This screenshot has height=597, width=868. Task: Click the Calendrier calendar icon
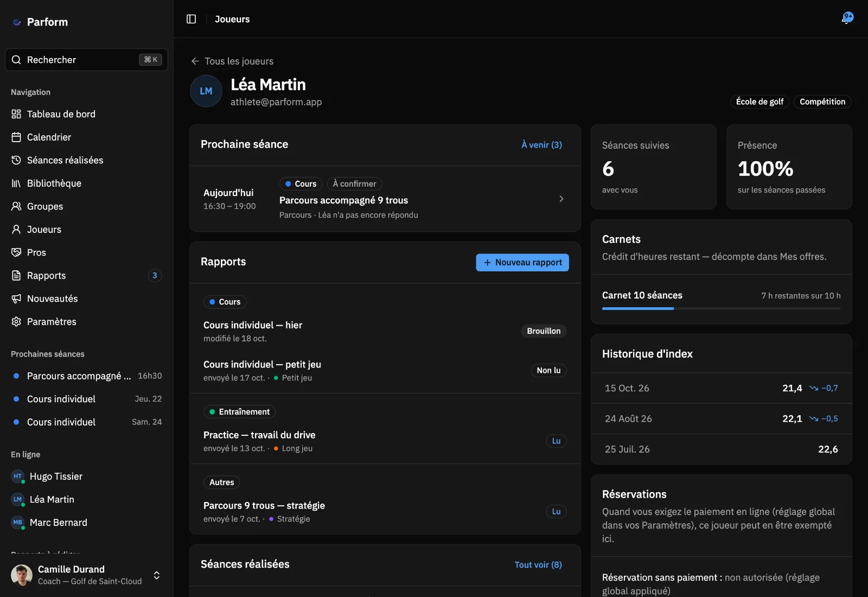click(16, 137)
